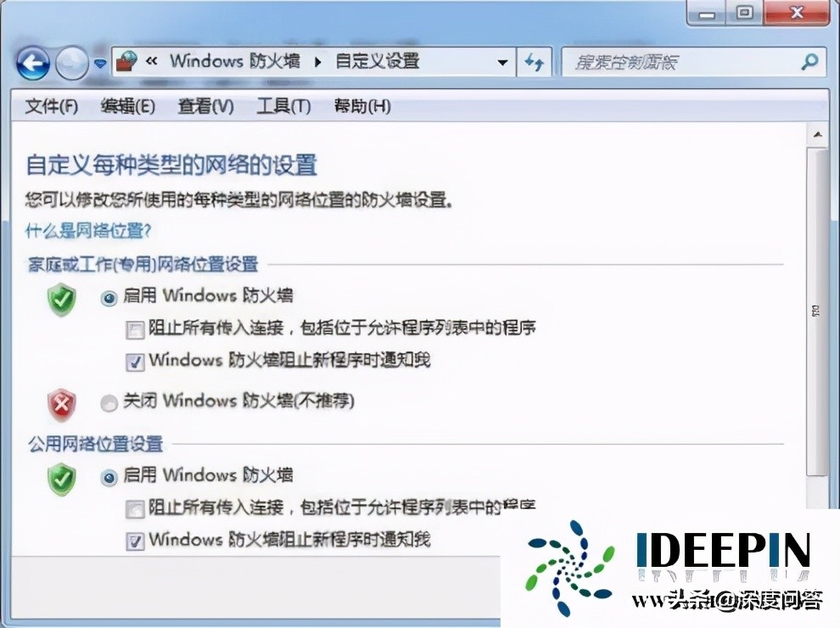Click the search input field
840x628 pixels.
670,61
